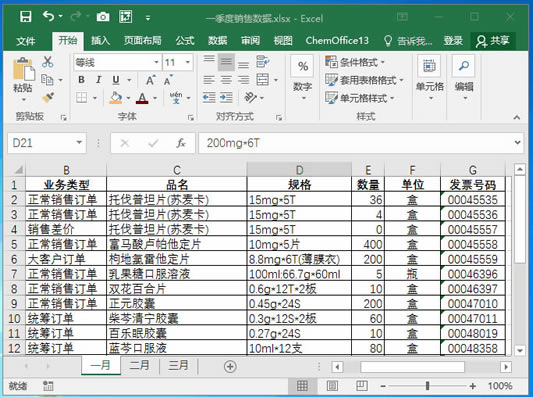Screen dimensions: 533x397
Task: Change text orientation
Action: click(251, 98)
